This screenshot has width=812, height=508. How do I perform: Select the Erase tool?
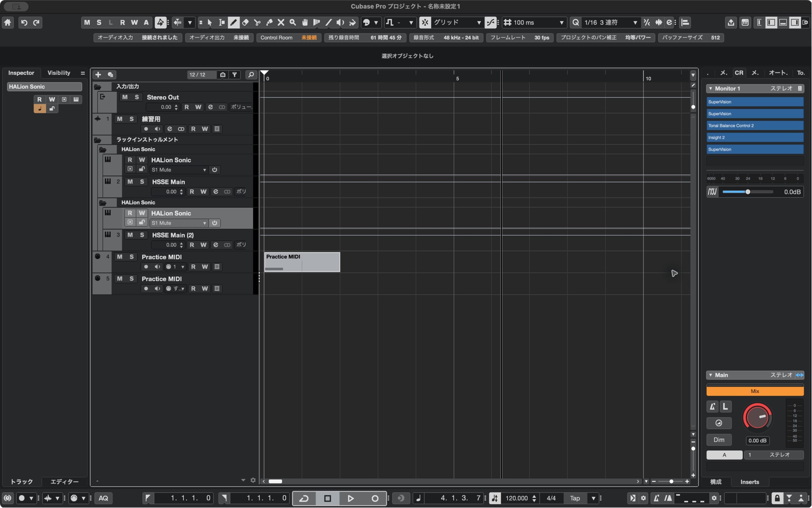[245, 23]
